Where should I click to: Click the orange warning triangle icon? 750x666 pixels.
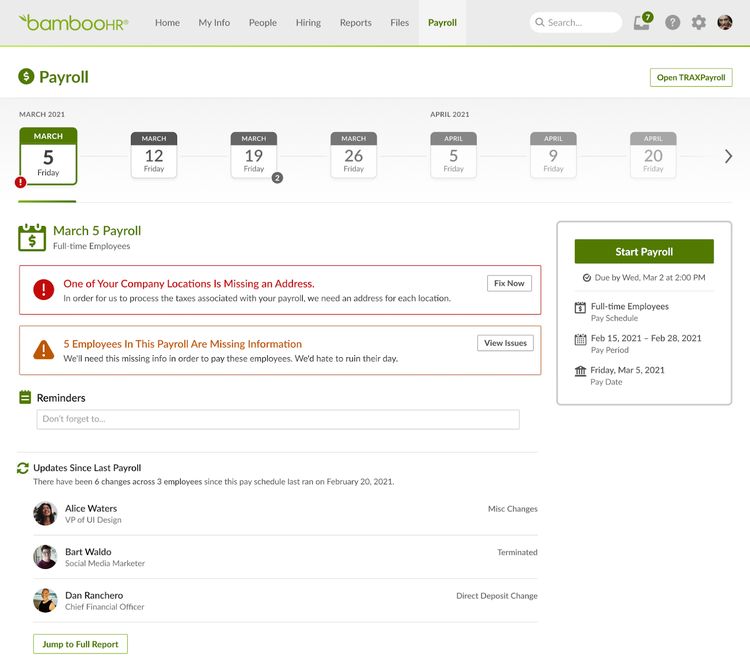click(44, 350)
